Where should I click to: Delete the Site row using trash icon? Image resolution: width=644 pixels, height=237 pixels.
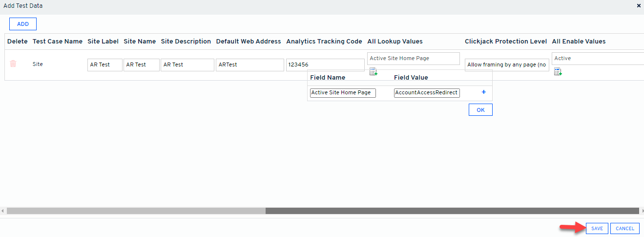[x=13, y=64]
